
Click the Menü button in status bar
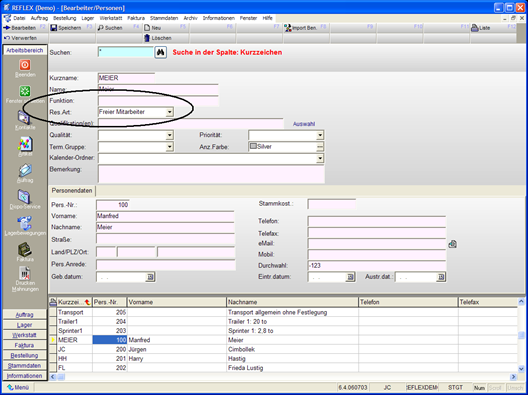click(18, 388)
